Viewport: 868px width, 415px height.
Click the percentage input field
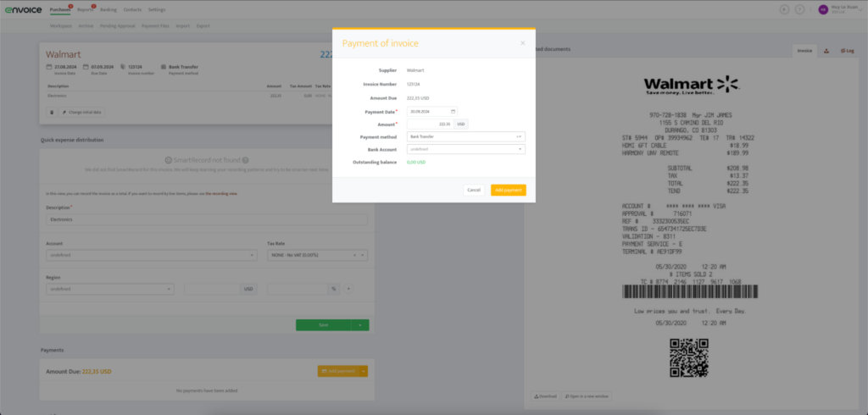click(x=298, y=289)
